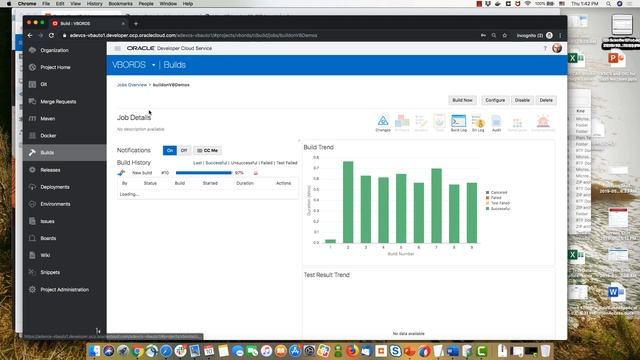640x360 pixels.
Task: Open the user avatar in Oracle header
Action: pyautogui.click(x=557, y=48)
